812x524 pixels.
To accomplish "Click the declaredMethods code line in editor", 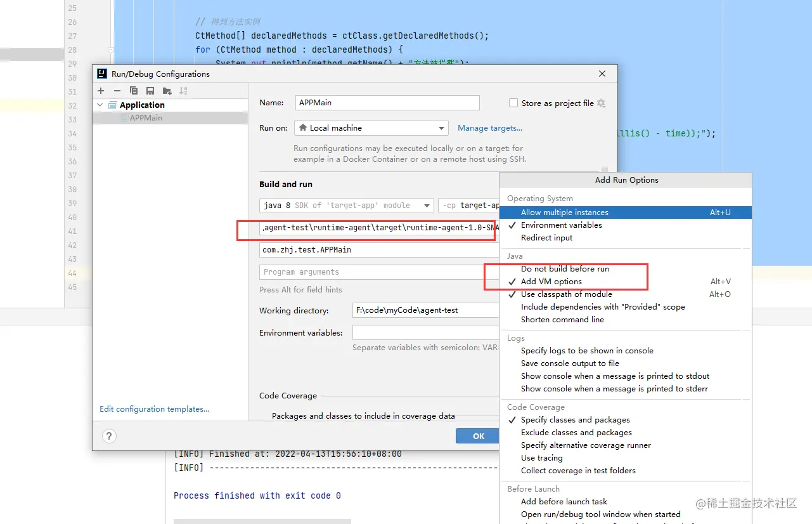I will coord(342,36).
